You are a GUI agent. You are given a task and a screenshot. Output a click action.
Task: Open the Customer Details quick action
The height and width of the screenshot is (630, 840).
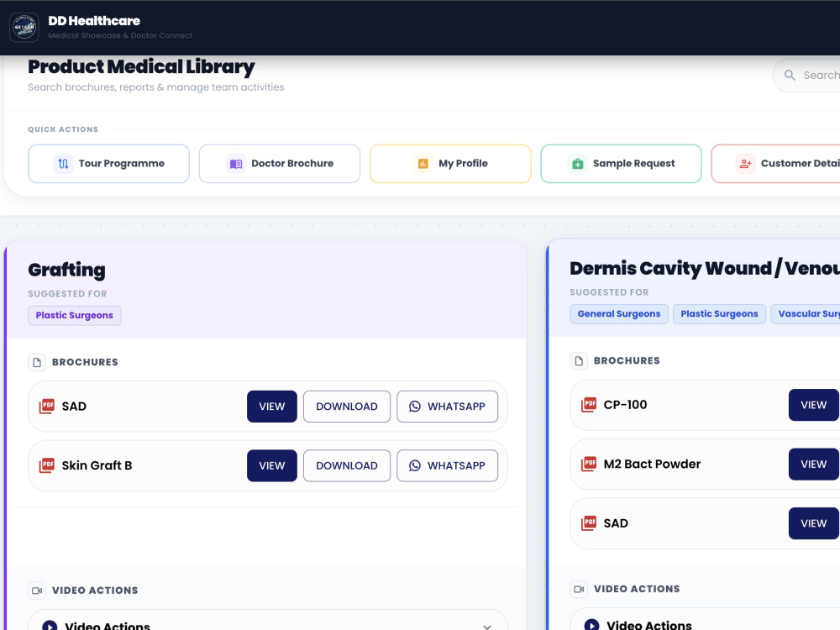775,164
